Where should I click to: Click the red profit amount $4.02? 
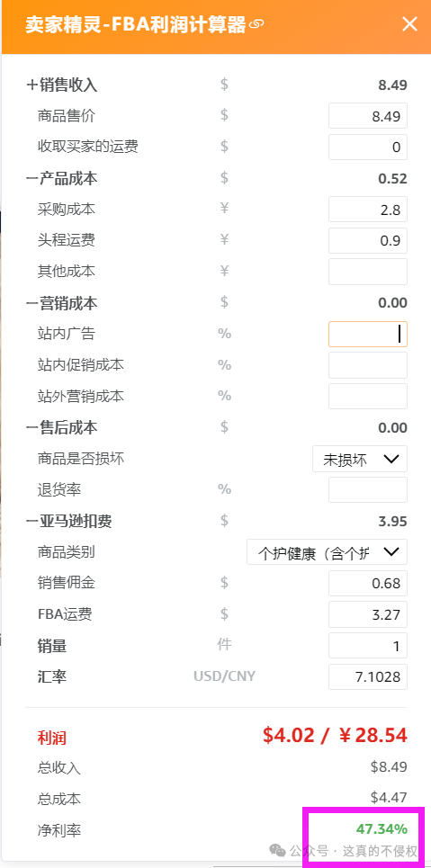tap(289, 735)
